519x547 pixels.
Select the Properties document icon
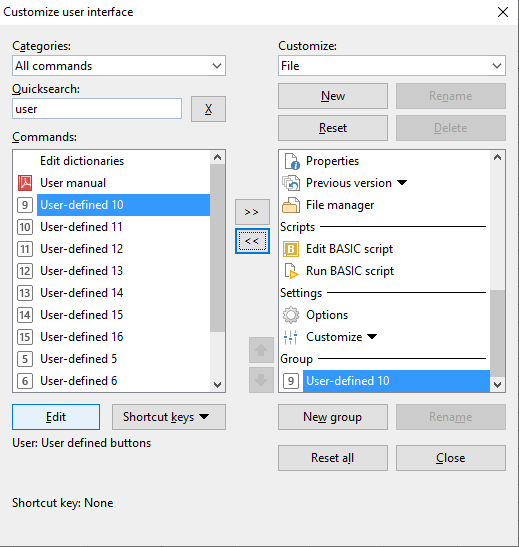(291, 161)
